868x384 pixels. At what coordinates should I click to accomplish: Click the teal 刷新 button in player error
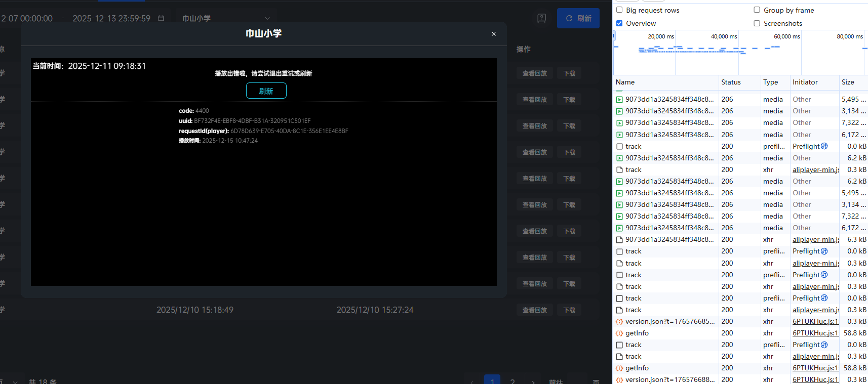click(x=266, y=91)
